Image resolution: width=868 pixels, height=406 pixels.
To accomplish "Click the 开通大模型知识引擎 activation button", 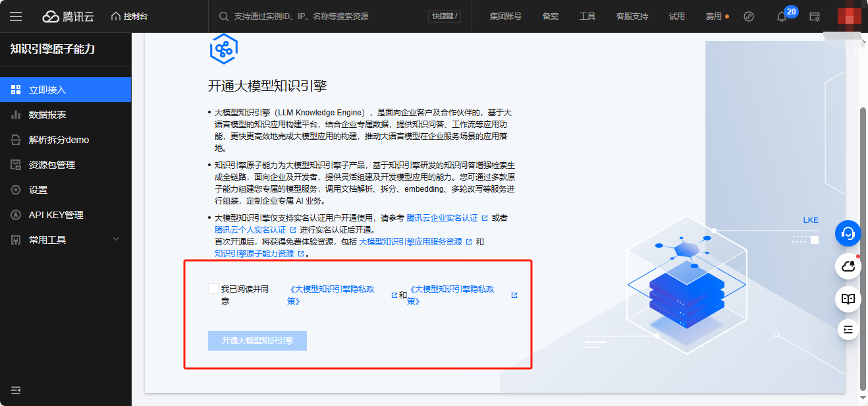I will (258, 340).
